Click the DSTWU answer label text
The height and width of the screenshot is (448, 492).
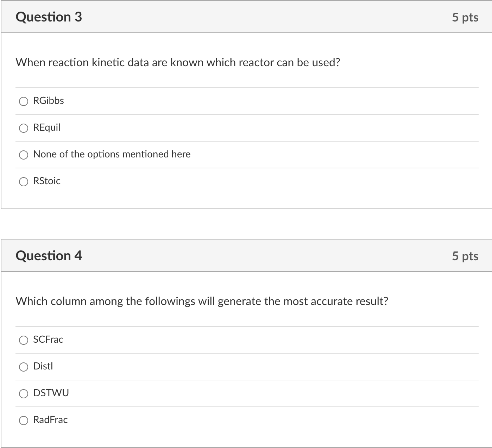click(51, 393)
